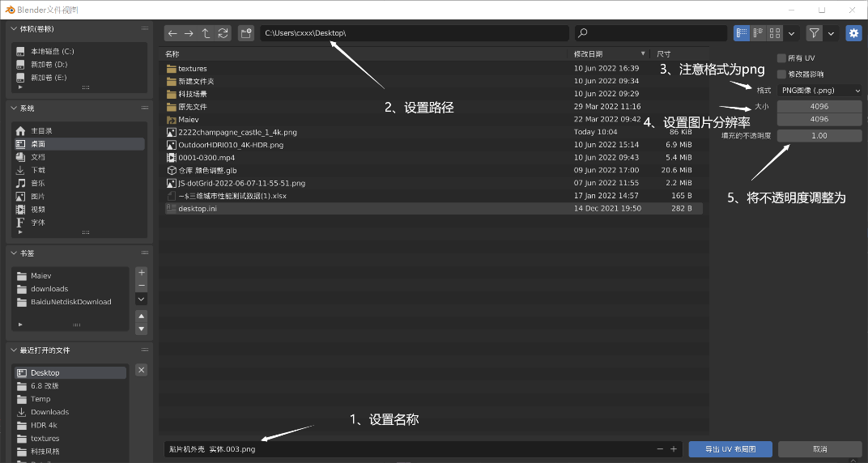Select the 0001-0300.mp4 file

434,158
